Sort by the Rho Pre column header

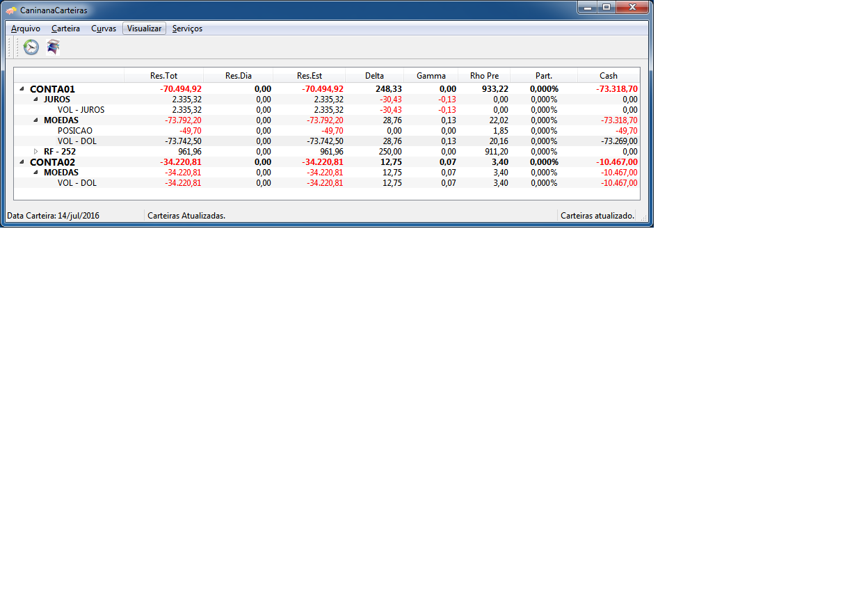pos(485,75)
